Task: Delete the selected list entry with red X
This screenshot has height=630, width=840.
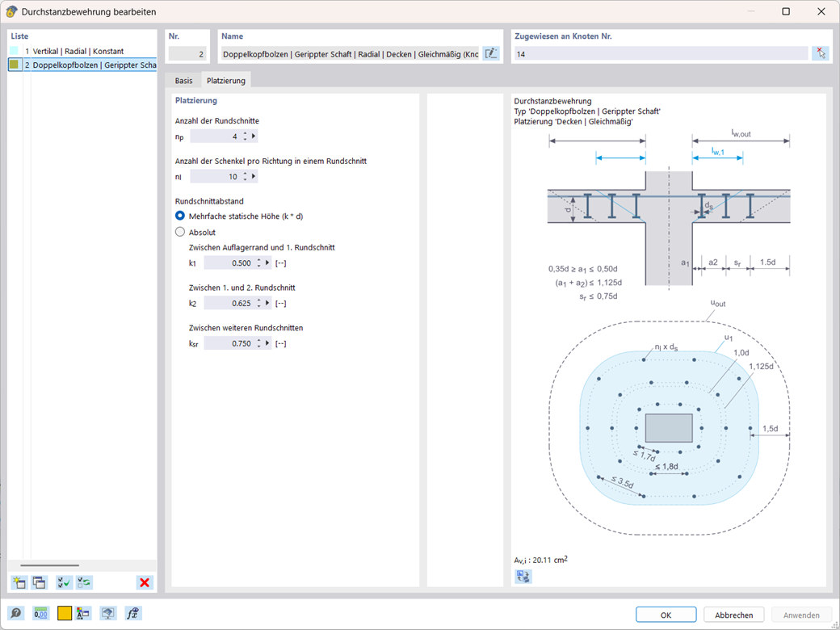Action: [145, 582]
